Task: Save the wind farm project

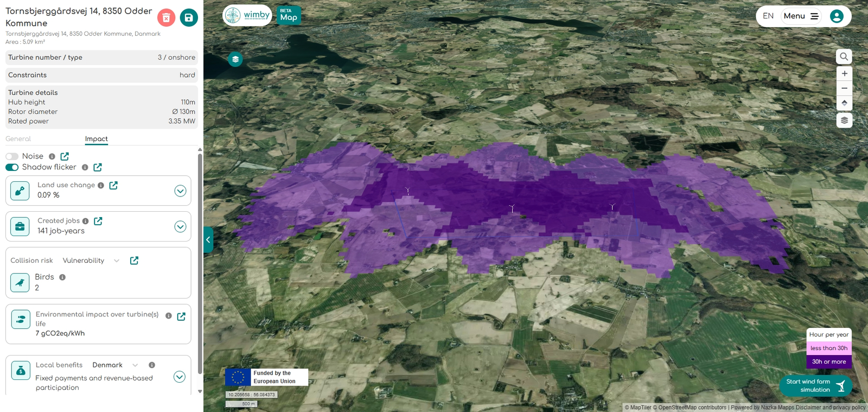Action: click(x=189, y=18)
